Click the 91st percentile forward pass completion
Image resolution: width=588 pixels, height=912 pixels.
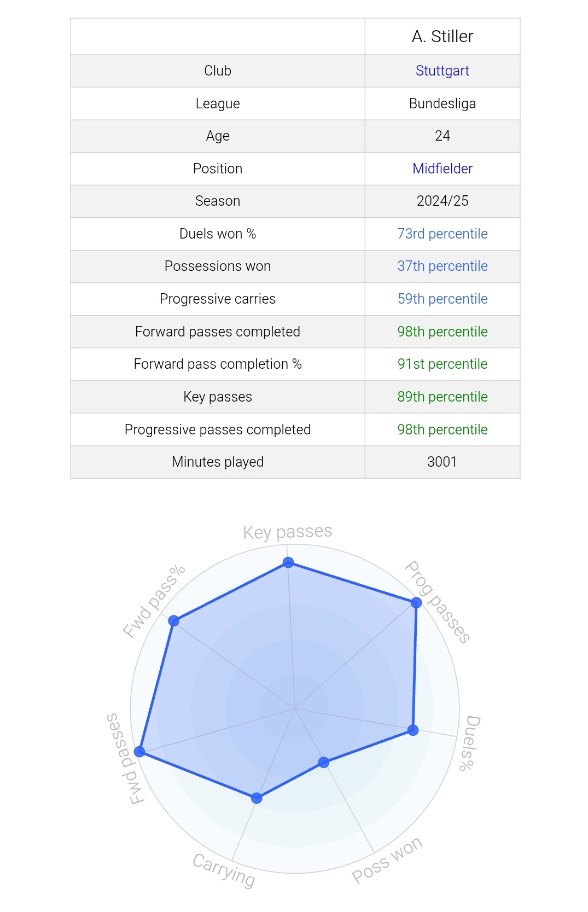pos(442,364)
